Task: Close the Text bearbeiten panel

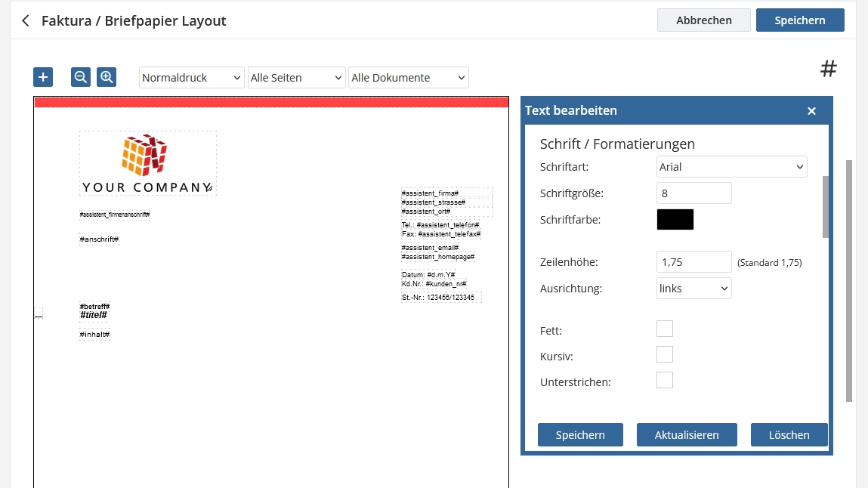Action: tap(811, 111)
